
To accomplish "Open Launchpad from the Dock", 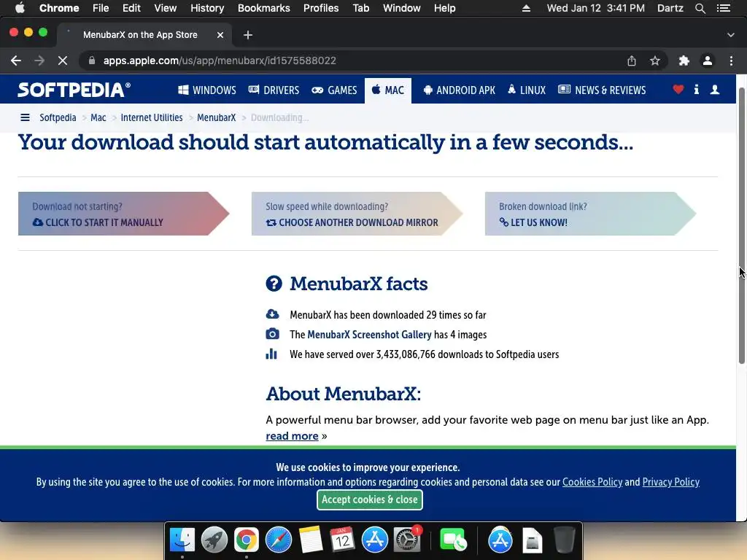I will [x=214, y=540].
